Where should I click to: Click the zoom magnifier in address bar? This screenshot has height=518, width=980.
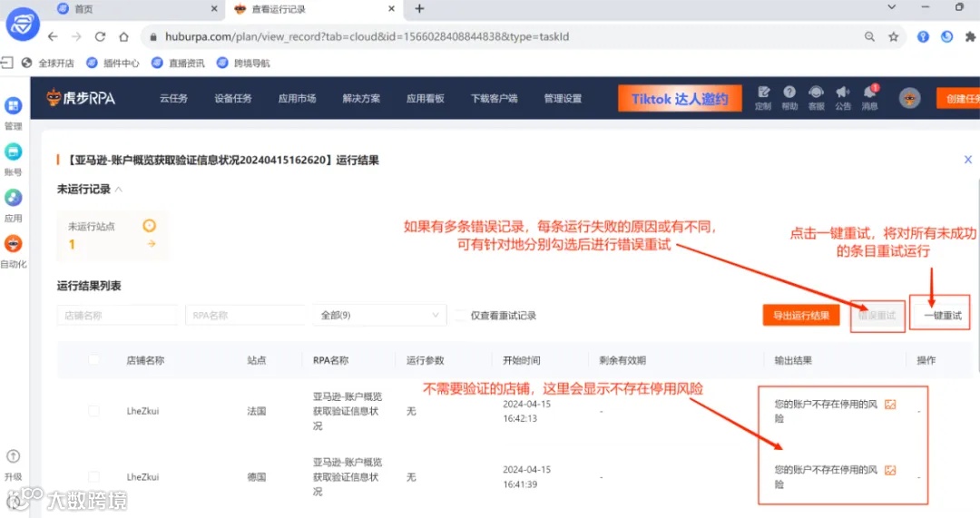pyautogui.click(x=869, y=37)
